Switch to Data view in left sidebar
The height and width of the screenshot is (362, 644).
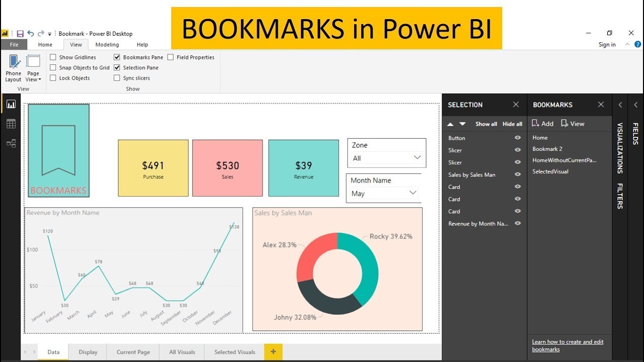pyautogui.click(x=11, y=124)
